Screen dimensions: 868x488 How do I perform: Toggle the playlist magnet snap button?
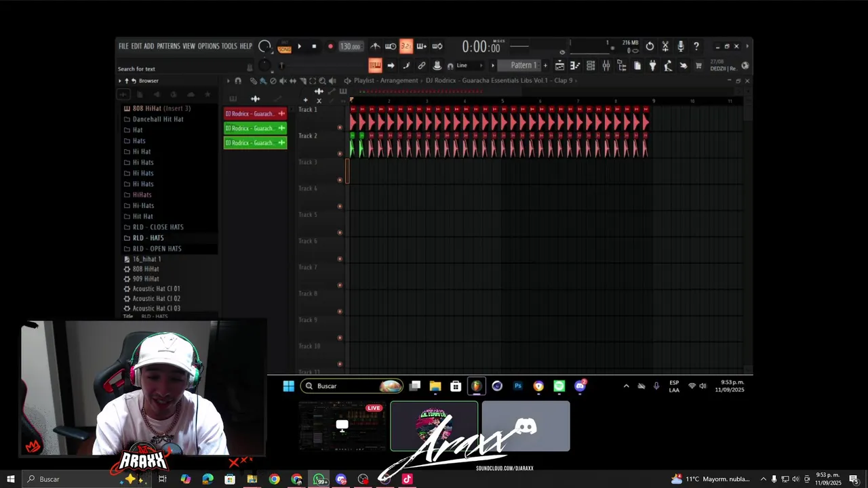pos(238,81)
